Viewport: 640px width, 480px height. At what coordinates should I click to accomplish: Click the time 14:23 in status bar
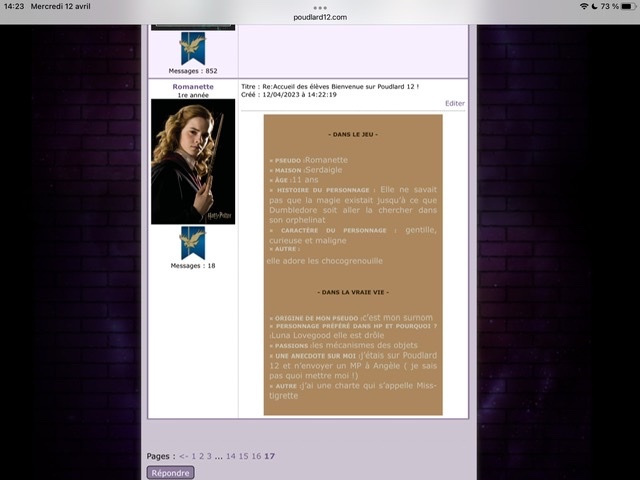14,6
